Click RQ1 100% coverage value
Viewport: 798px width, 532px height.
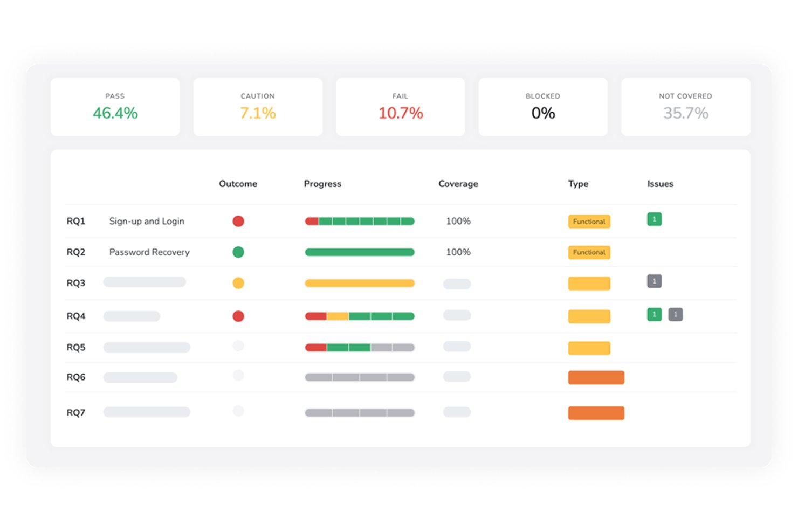click(x=458, y=221)
